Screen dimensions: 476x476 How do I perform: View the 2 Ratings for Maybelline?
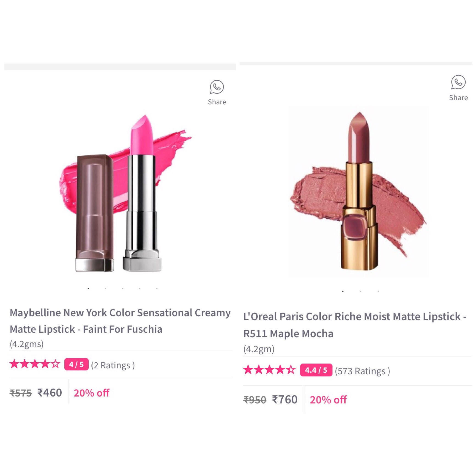(x=113, y=365)
